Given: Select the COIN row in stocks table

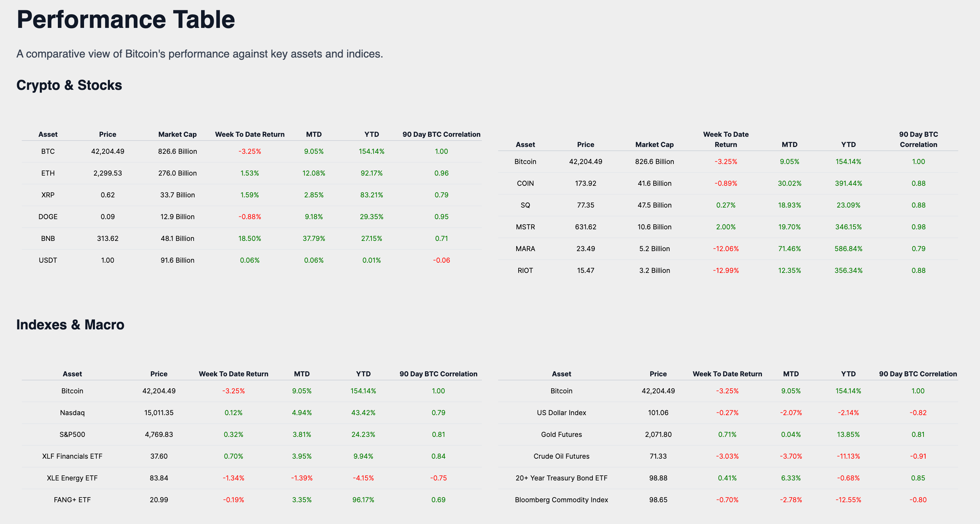Looking at the screenshot, I should tap(525, 183).
